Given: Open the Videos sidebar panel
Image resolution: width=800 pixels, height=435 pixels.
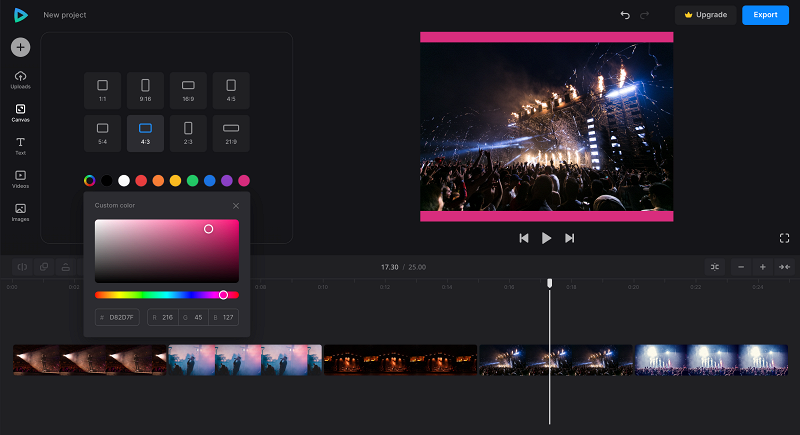Looking at the screenshot, I should click(x=20, y=180).
